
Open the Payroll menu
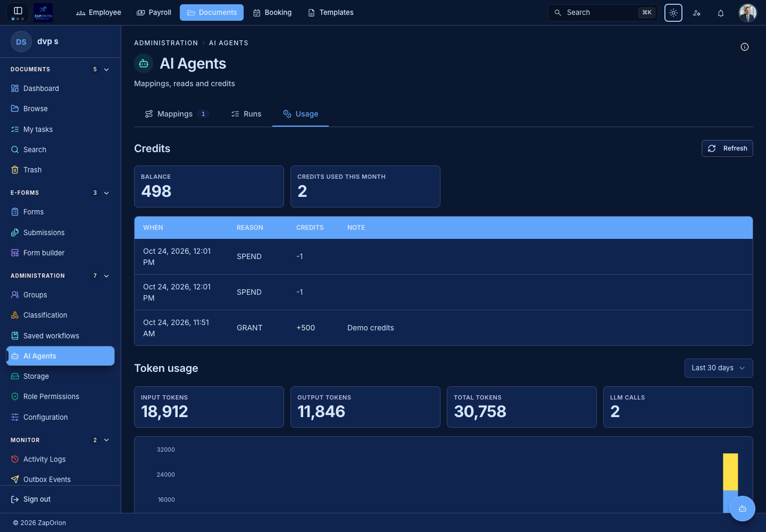[x=154, y=13]
